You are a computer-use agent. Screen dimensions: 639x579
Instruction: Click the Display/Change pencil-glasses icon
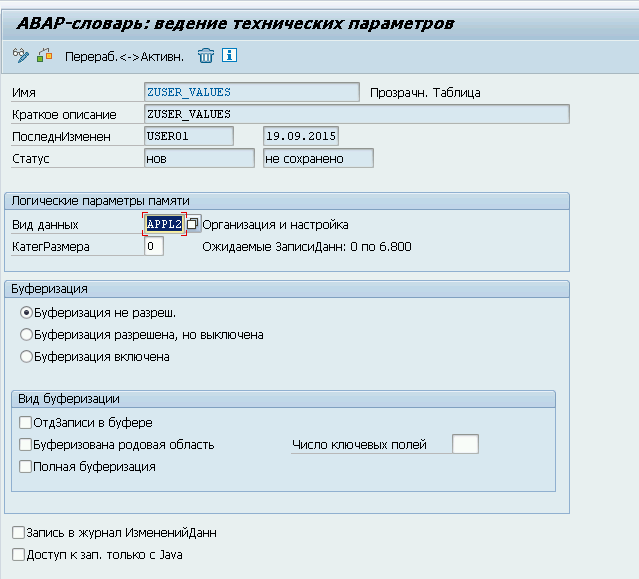[20, 55]
